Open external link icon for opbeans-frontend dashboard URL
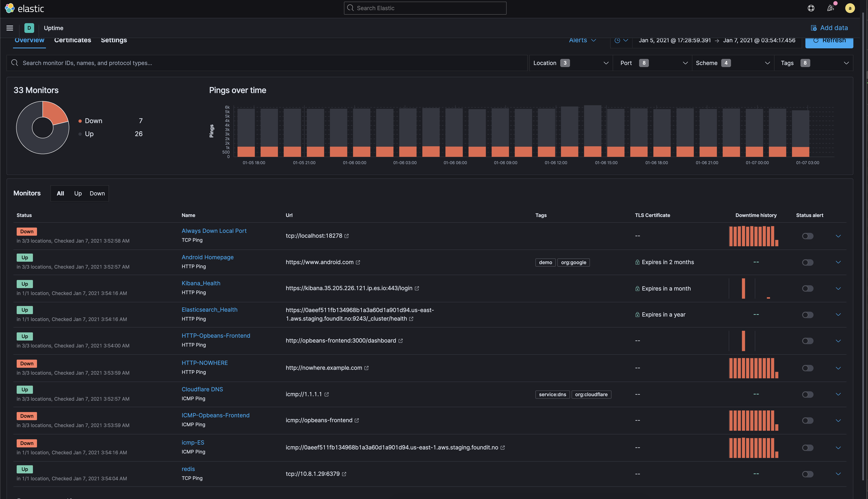The height and width of the screenshot is (499, 868). [400, 341]
